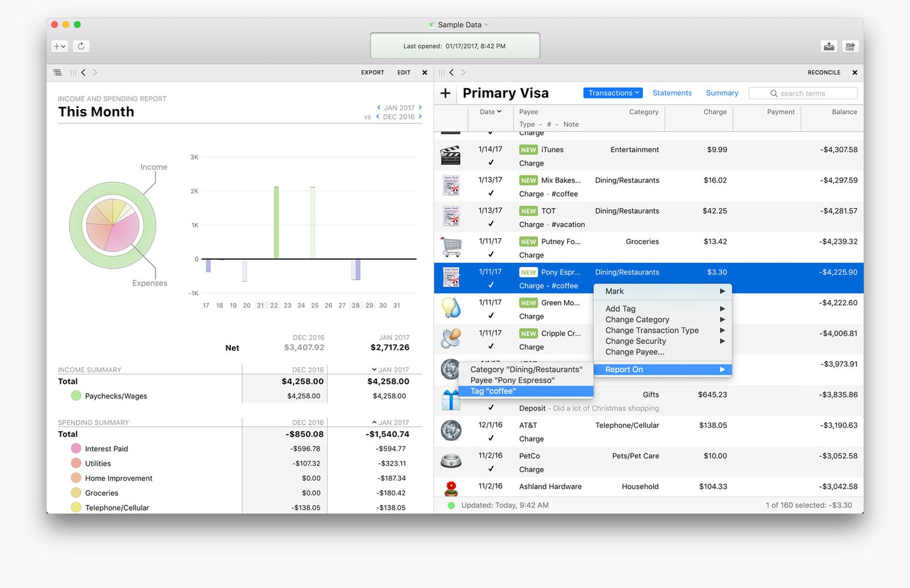The image size is (910, 588).
Task: Click the EXPORT button on the report
Action: (x=372, y=72)
